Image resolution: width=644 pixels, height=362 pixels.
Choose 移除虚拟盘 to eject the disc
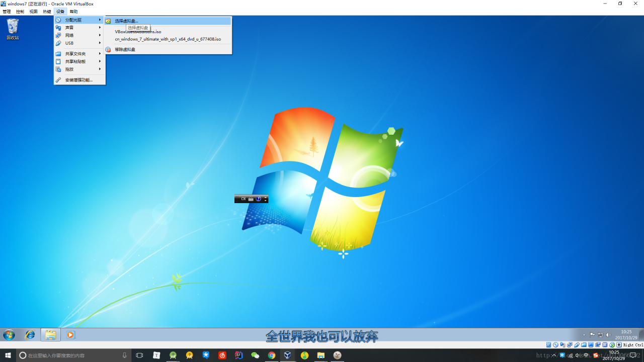click(168, 49)
